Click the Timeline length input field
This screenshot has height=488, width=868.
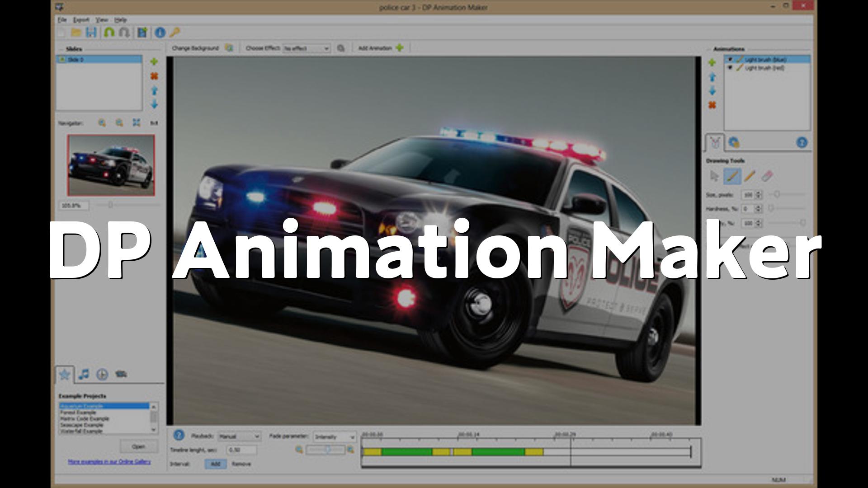[x=242, y=450]
